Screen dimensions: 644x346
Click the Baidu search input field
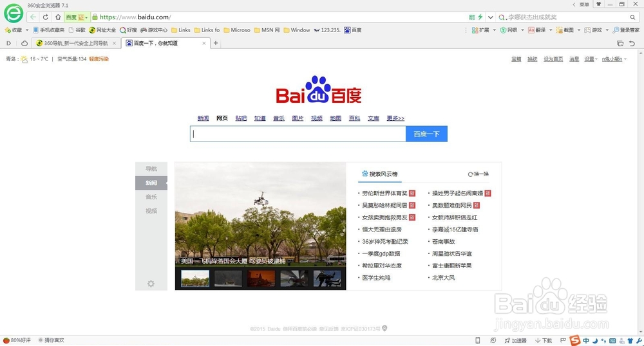(x=298, y=134)
